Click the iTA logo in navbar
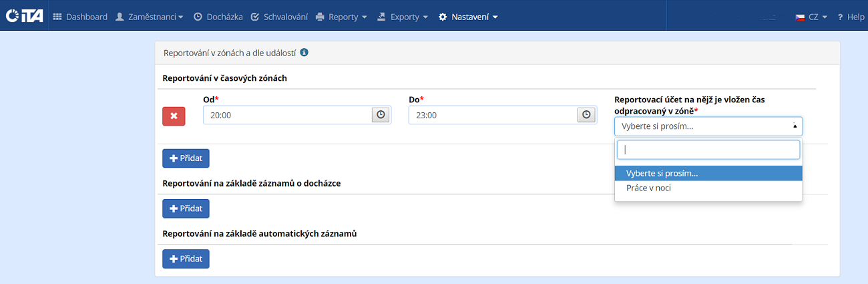868x284 pixels. (x=24, y=16)
